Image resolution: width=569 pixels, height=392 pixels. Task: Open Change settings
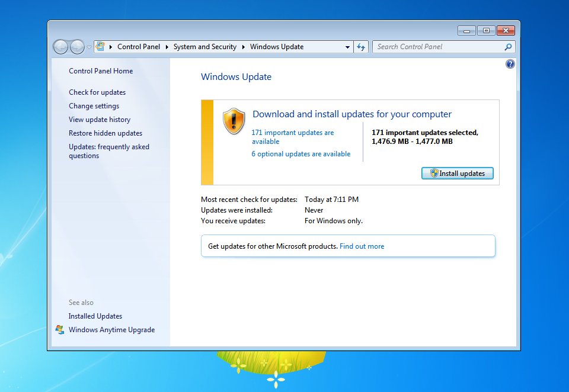point(94,106)
